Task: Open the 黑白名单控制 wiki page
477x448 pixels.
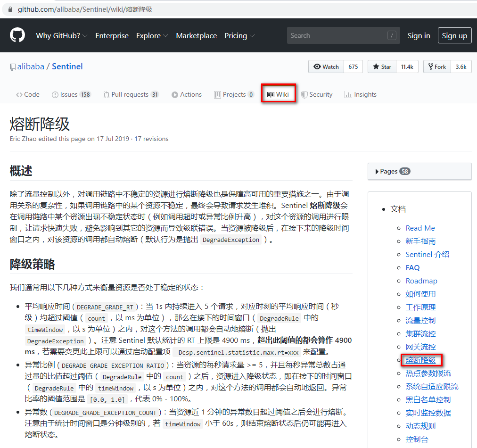Action: (428, 399)
